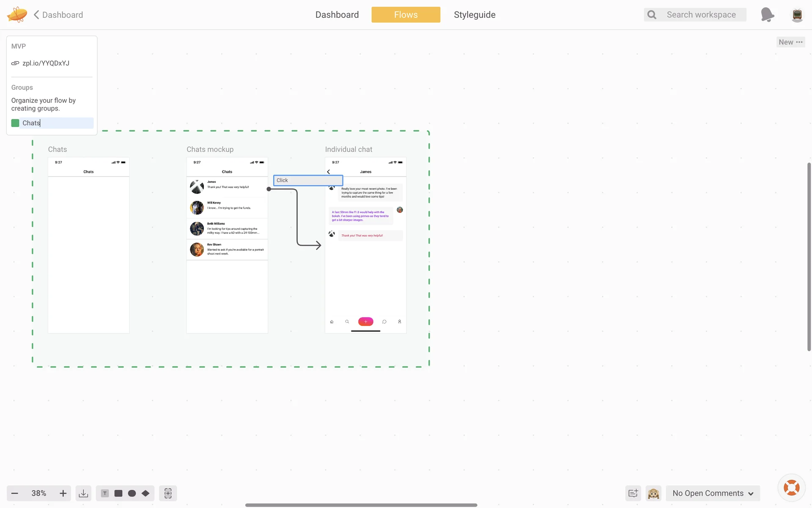Switch to the Dashboard tab
812x508 pixels.
pyautogui.click(x=337, y=15)
